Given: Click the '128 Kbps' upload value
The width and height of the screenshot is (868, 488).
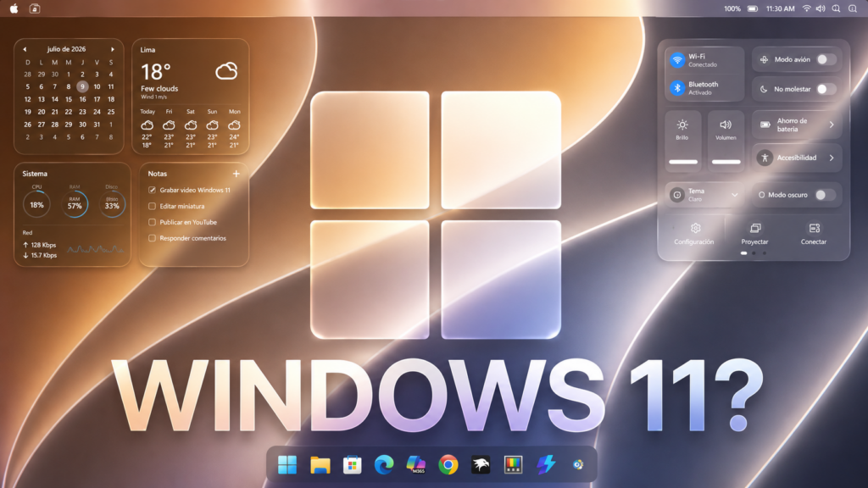Looking at the screenshot, I should 43,245.
